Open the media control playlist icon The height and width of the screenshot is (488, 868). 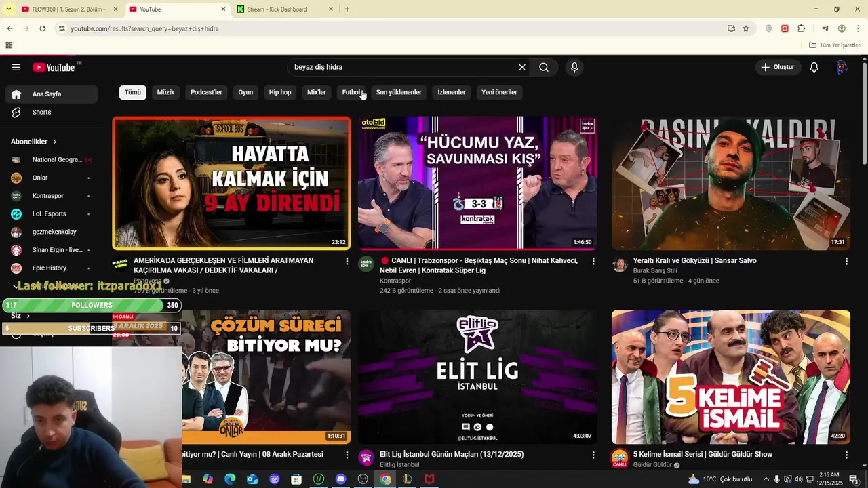[825, 28]
